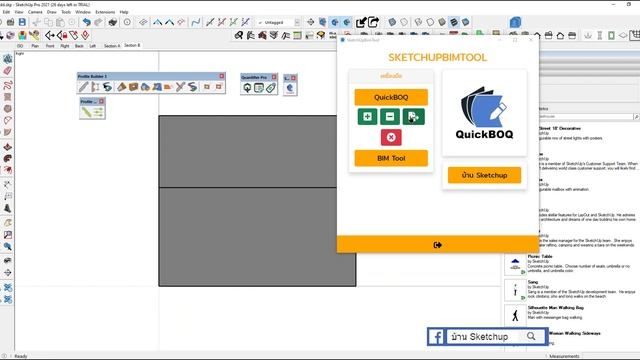This screenshot has height=360, width=640.
Task: Click the red circled X button
Action: pyautogui.click(x=391, y=138)
